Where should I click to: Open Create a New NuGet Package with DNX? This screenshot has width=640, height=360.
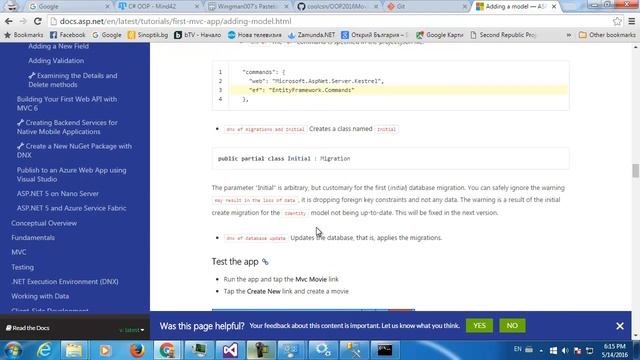click(74, 151)
